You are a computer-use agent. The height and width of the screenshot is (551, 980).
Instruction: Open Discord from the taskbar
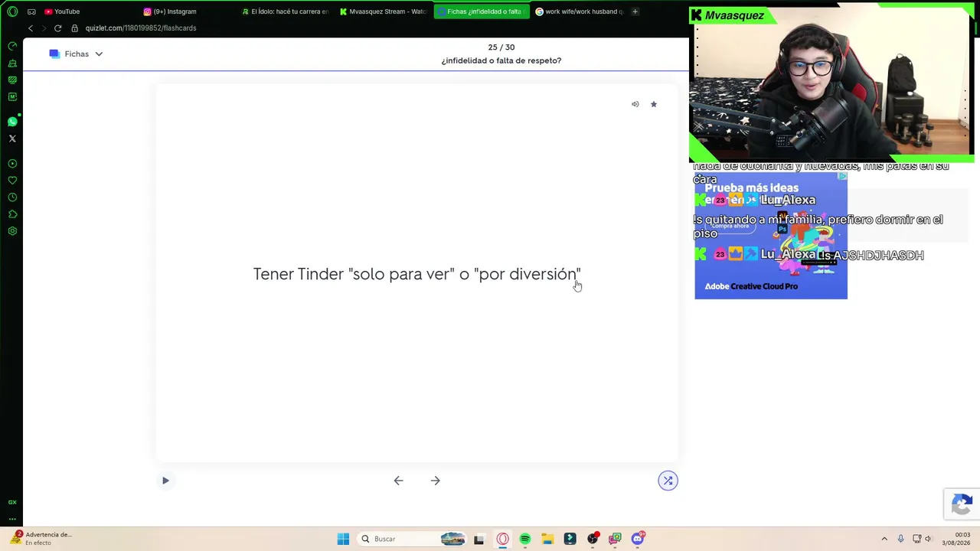point(638,539)
